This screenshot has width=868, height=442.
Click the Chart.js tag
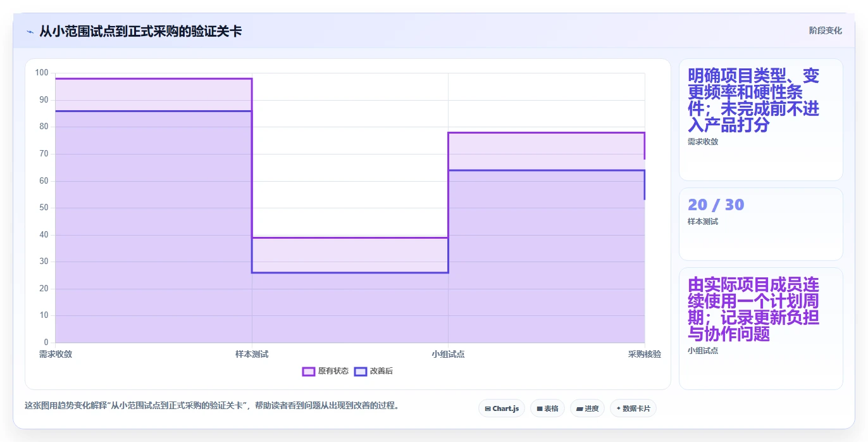pyautogui.click(x=502, y=408)
